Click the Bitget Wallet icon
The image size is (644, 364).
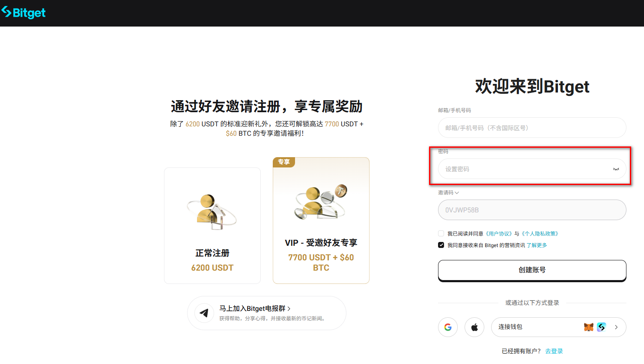click(602, 327)
